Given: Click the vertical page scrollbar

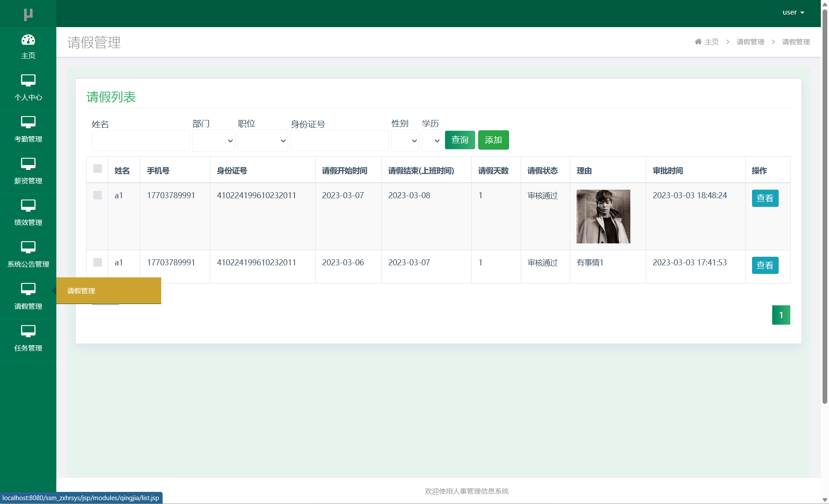Looking at the screenshot, I should pos(824,206).
